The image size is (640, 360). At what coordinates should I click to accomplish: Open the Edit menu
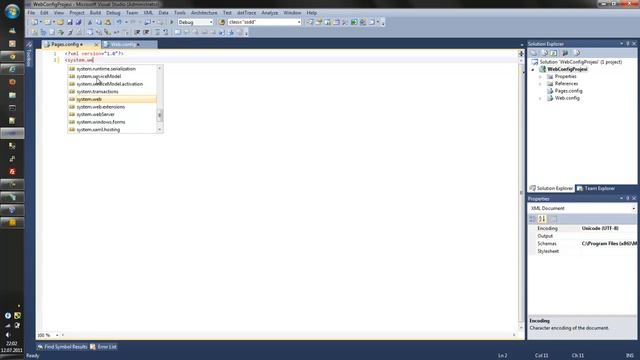tap(44, 13)
